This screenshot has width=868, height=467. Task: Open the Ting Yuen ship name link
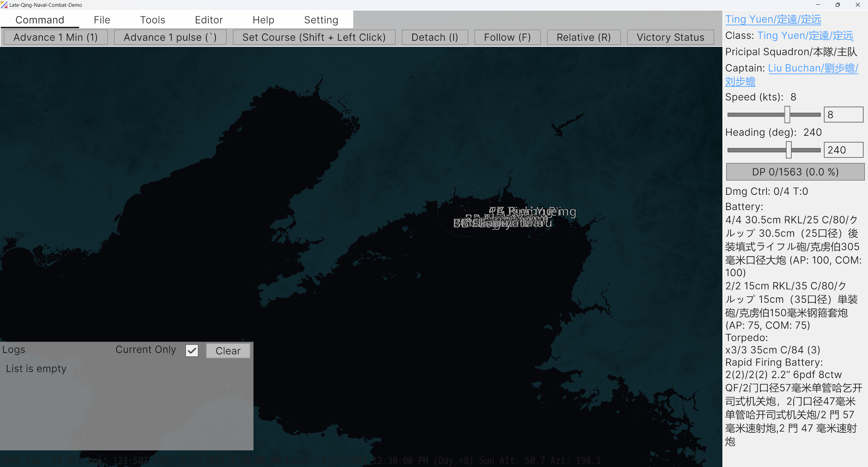(x=773, y=19)
